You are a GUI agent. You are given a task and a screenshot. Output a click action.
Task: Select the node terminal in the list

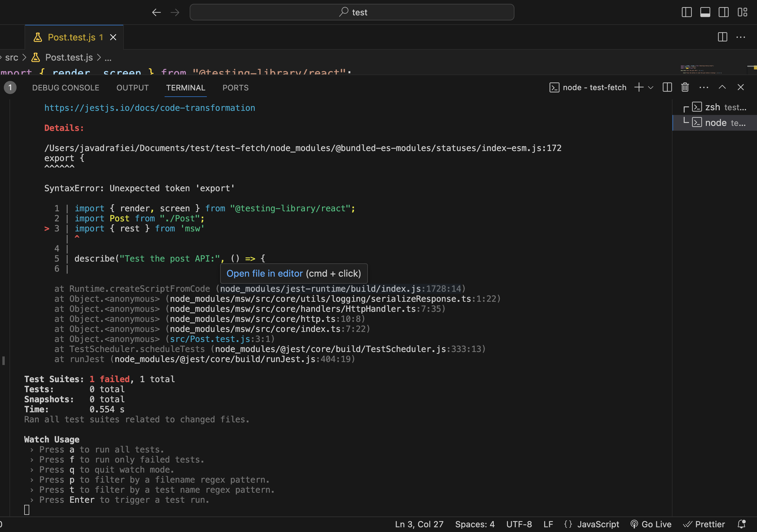click(x=715, y=123)
